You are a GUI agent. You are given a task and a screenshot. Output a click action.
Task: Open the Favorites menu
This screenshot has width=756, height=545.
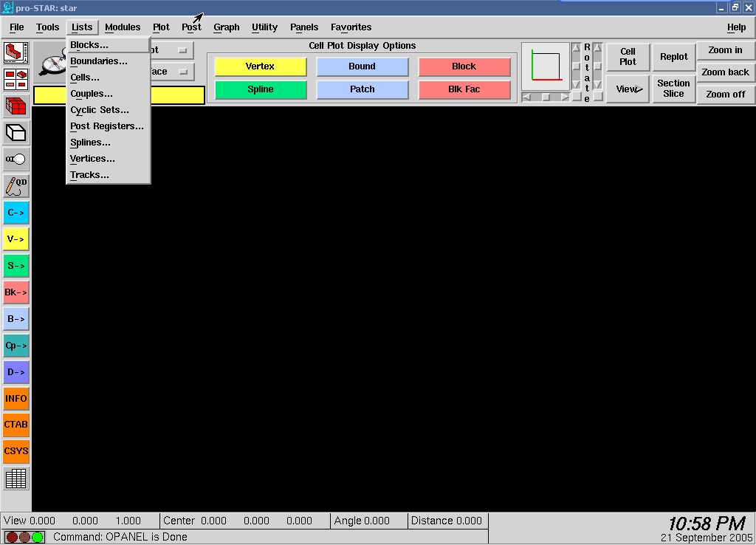tap(351, 27)
